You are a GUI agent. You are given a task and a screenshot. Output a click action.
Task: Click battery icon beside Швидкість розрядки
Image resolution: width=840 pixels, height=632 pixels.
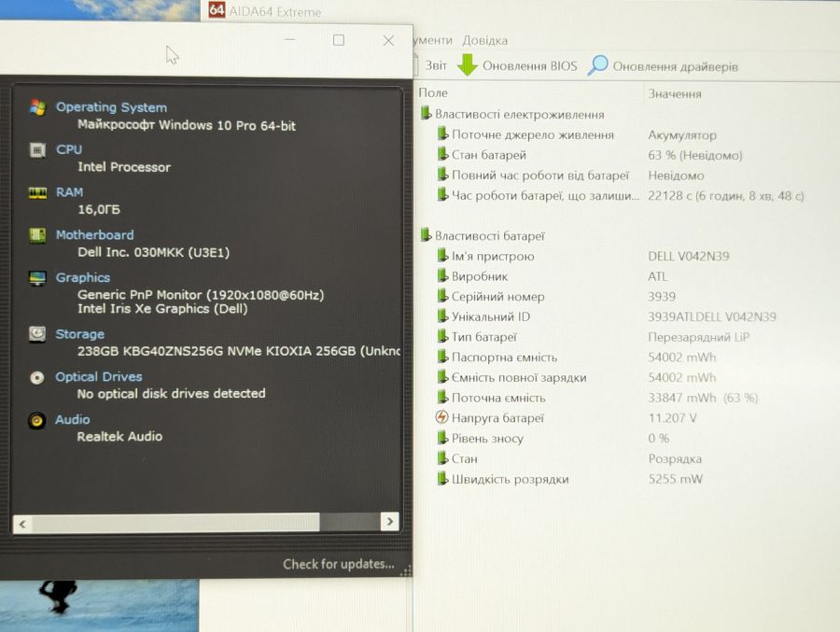coord(442,478)
